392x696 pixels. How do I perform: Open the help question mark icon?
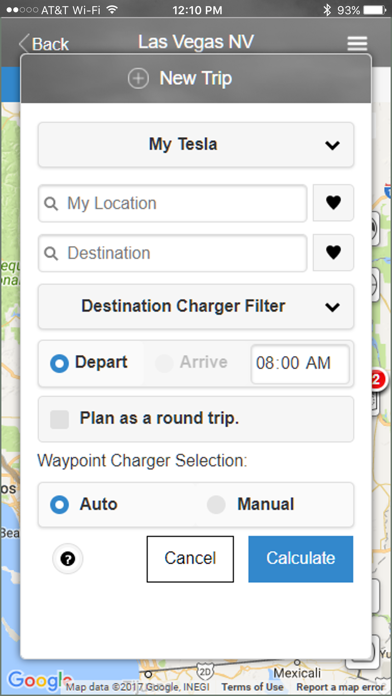67,559
